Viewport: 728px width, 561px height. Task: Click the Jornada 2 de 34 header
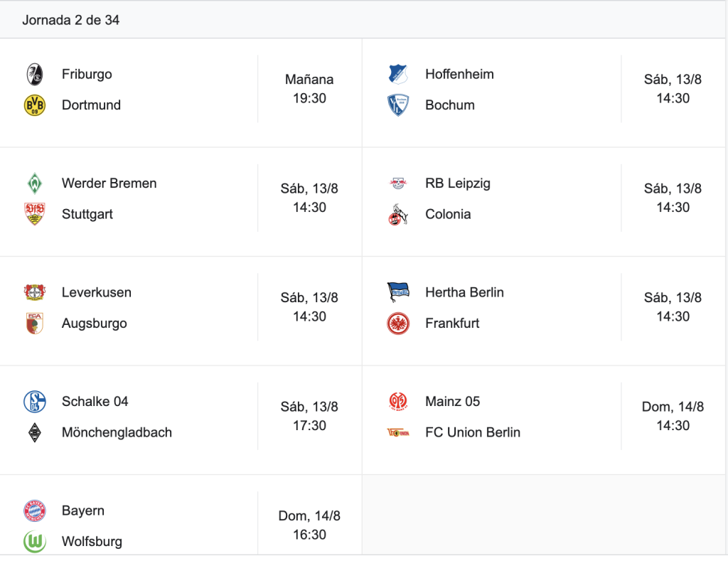point(71,20)
